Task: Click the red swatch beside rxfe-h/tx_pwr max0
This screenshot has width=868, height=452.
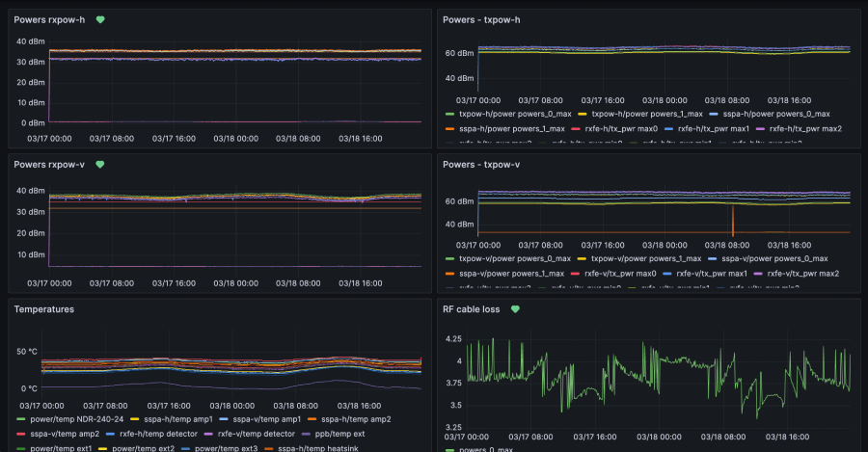Action: coord(576,129)
